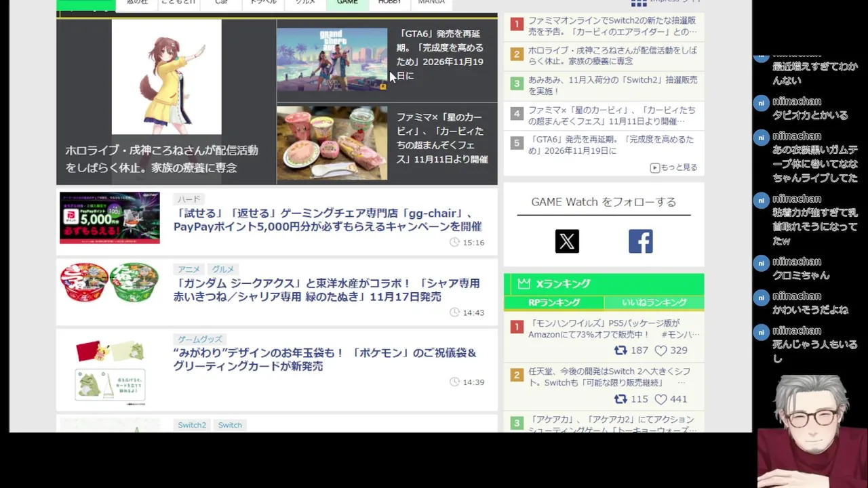Click the Switch category tag next to Switch2

[x=230, y=425]
